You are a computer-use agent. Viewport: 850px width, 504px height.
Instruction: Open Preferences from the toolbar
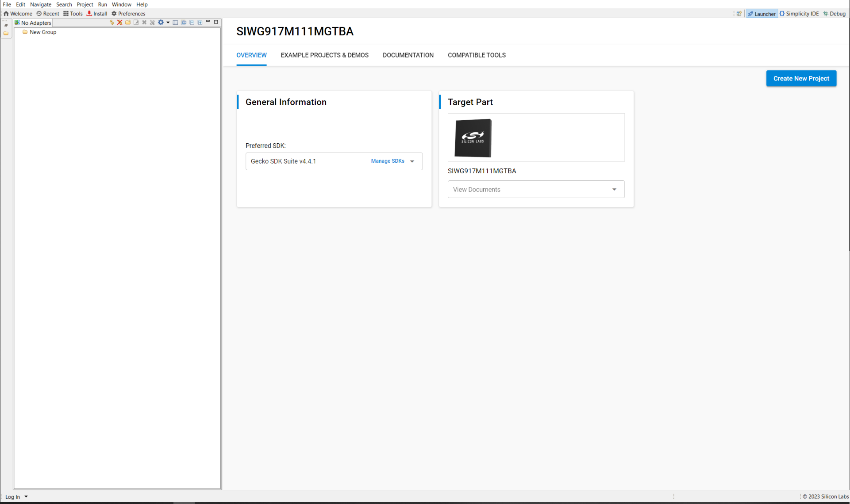pyautogui.click(x=128, y=14)
